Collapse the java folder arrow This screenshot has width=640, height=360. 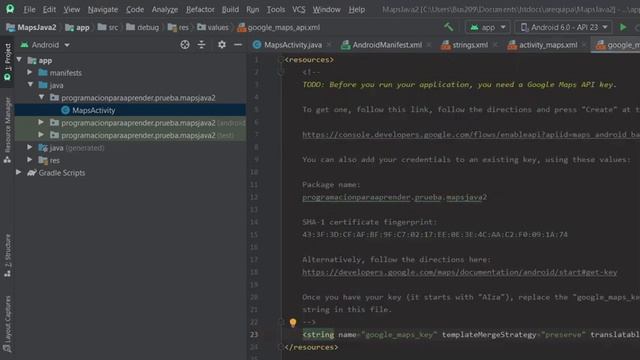tap(31, 85)
